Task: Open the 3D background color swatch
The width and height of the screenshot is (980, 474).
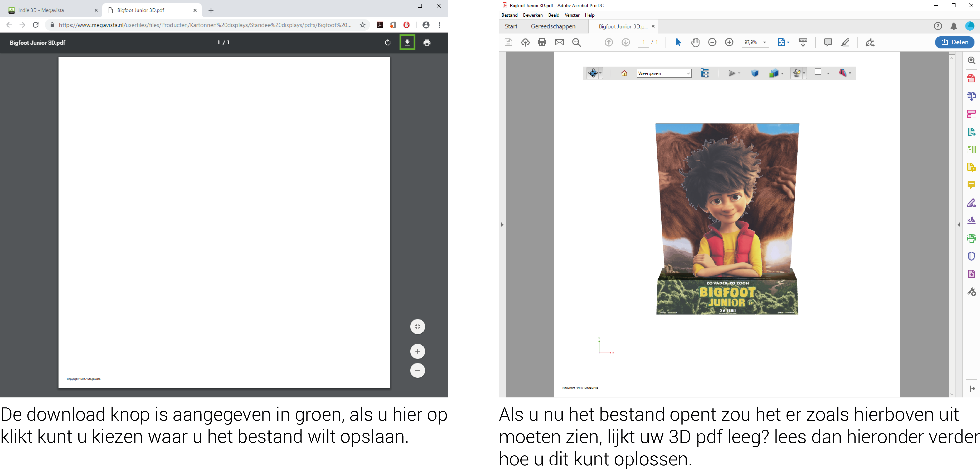Action: point(818,72)
